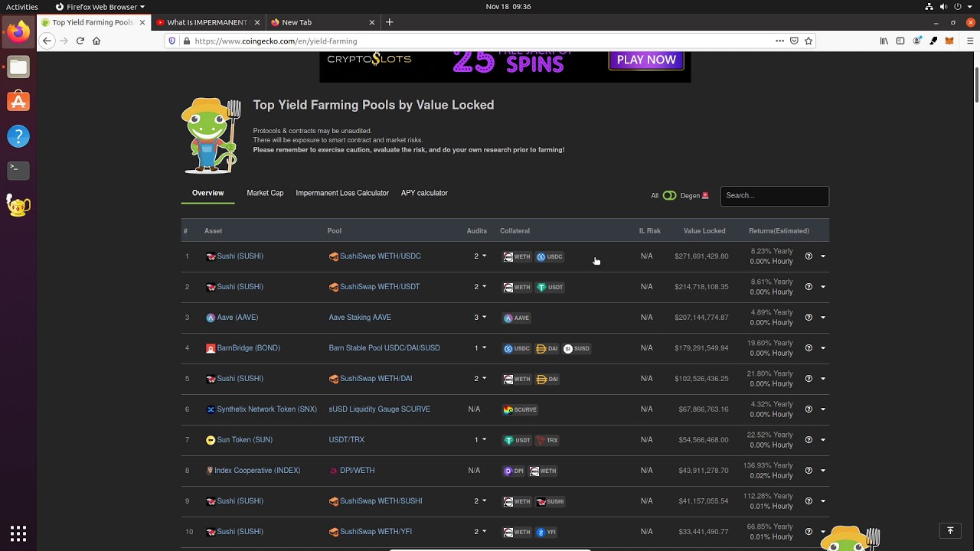Viewport: 980px width, 551px height.
Task: Expand row details for DPI/WETH pool
Action: [823, 471]
